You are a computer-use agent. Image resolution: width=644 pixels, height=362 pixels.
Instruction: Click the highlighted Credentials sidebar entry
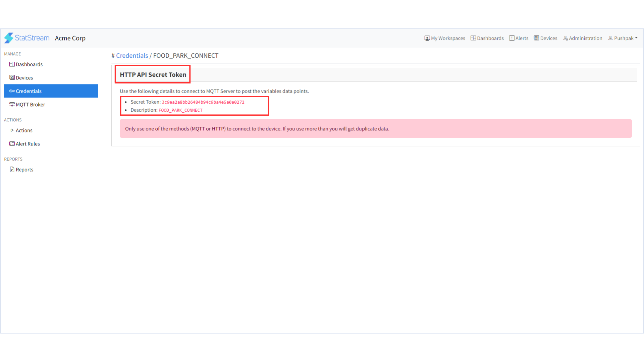click(29, 91)
